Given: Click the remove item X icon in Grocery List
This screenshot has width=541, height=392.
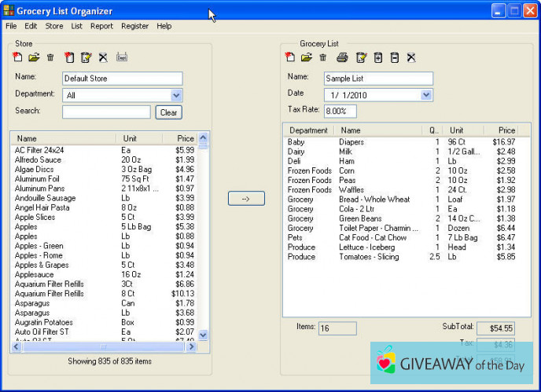Looking at the screenshot, I should point(410,57).
